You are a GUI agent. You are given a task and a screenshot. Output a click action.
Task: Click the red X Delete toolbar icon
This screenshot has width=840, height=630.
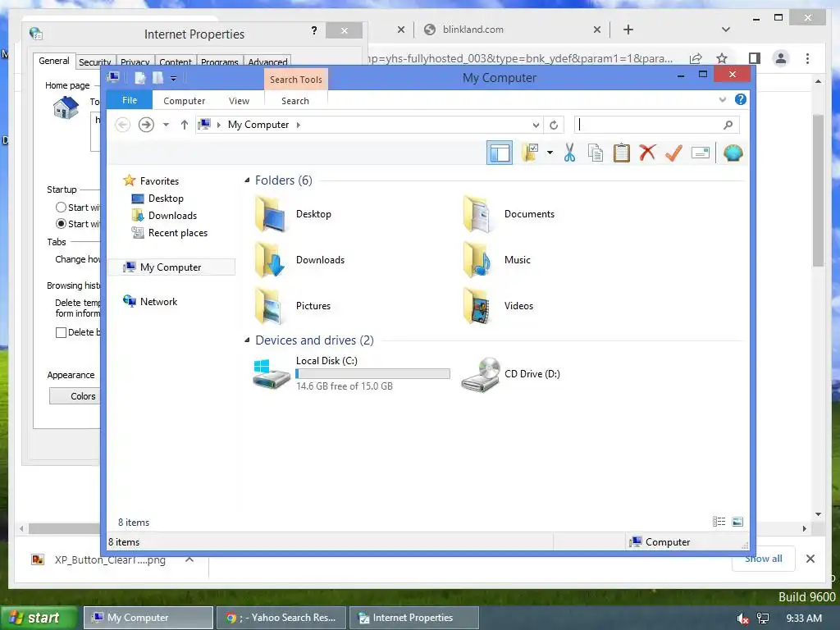[647, 153]
